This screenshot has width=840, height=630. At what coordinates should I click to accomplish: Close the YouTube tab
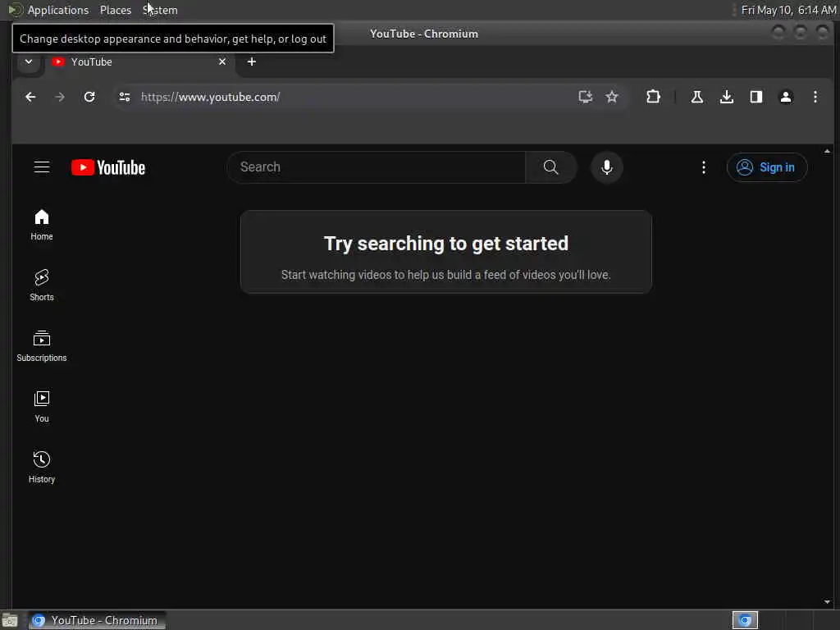pos(222,62)
